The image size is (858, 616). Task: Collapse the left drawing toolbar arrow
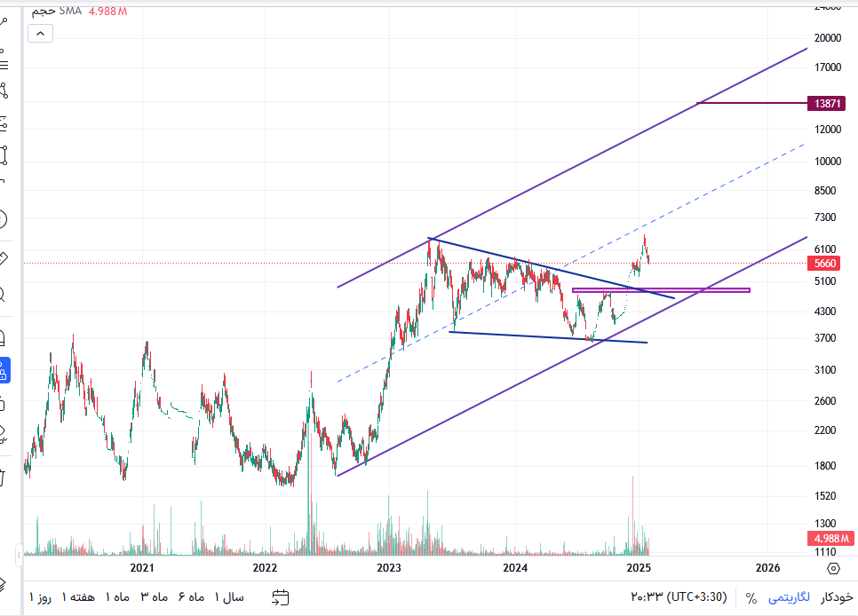(x=20, y=555)
